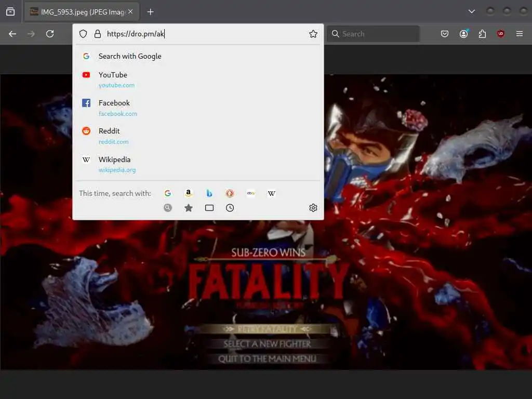
Task: Click reddit.com link text
Action: pos(113,142)
